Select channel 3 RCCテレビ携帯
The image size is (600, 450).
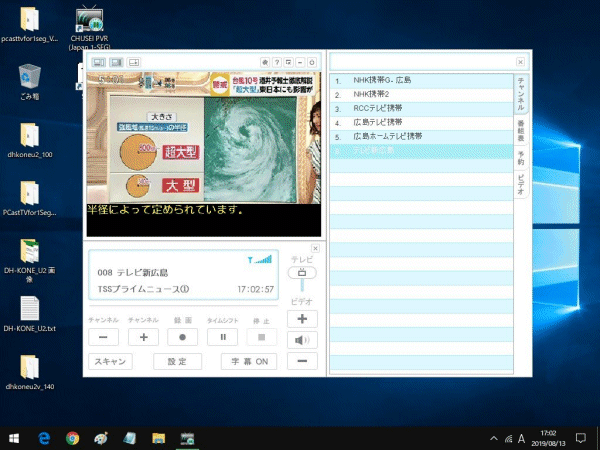421,109
